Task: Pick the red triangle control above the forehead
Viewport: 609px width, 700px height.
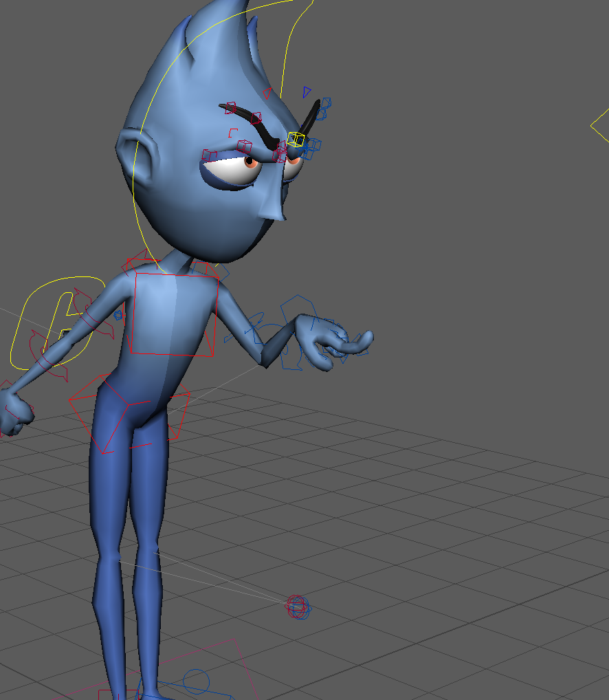Action: coord(267,94)
